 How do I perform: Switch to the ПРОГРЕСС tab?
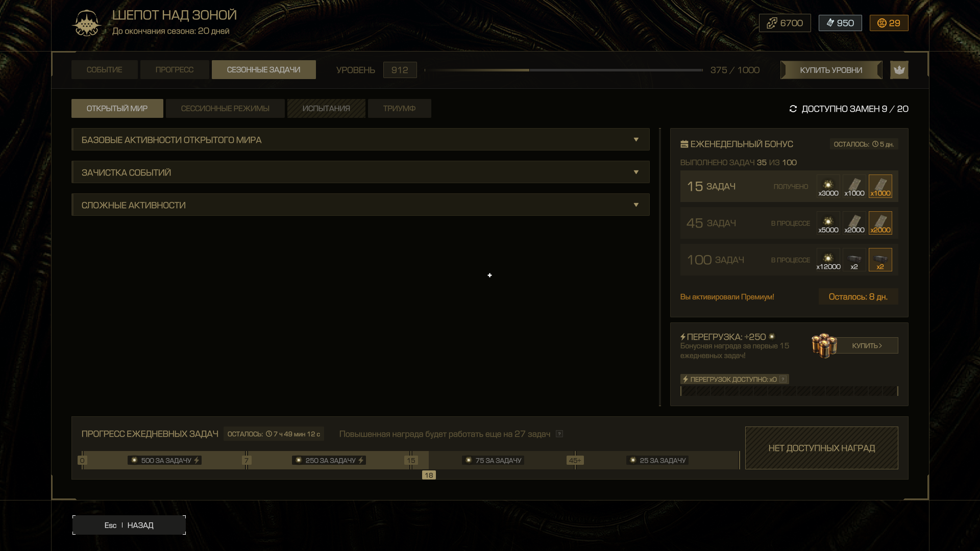(175, 70)
